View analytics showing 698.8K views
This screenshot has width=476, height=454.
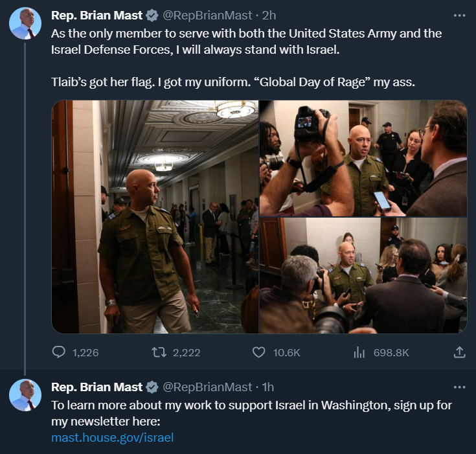click(359, 352)
